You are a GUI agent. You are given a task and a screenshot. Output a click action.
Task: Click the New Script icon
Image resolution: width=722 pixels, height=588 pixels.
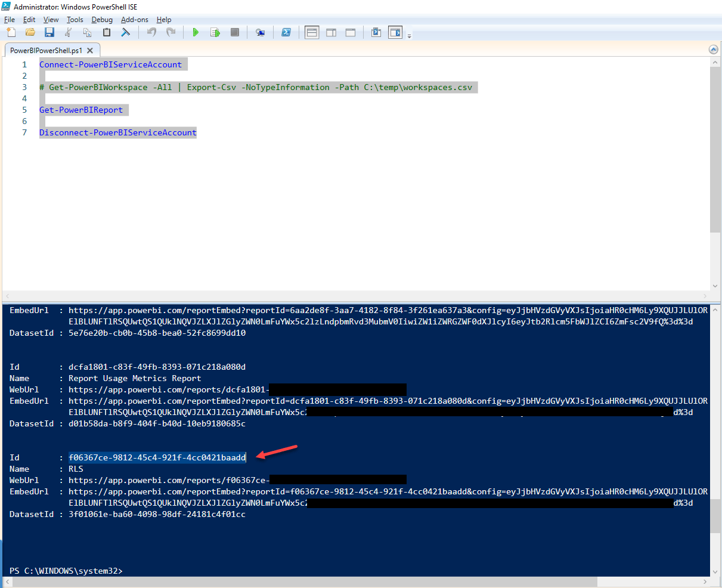(10, 32)
